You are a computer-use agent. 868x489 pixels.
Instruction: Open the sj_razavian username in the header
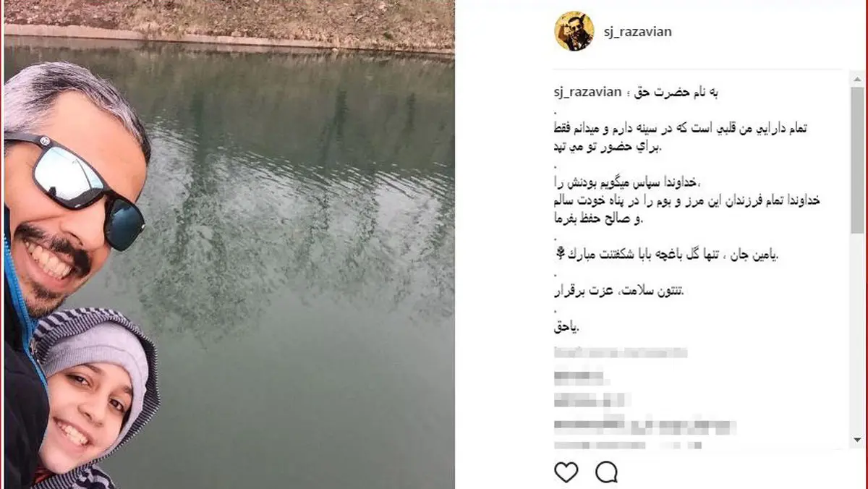tap(637, 32)
